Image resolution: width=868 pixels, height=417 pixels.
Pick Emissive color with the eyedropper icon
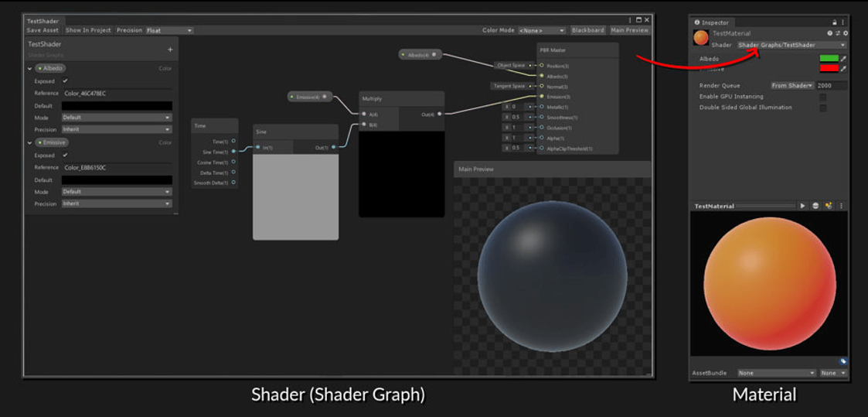[x=843, y=68]
